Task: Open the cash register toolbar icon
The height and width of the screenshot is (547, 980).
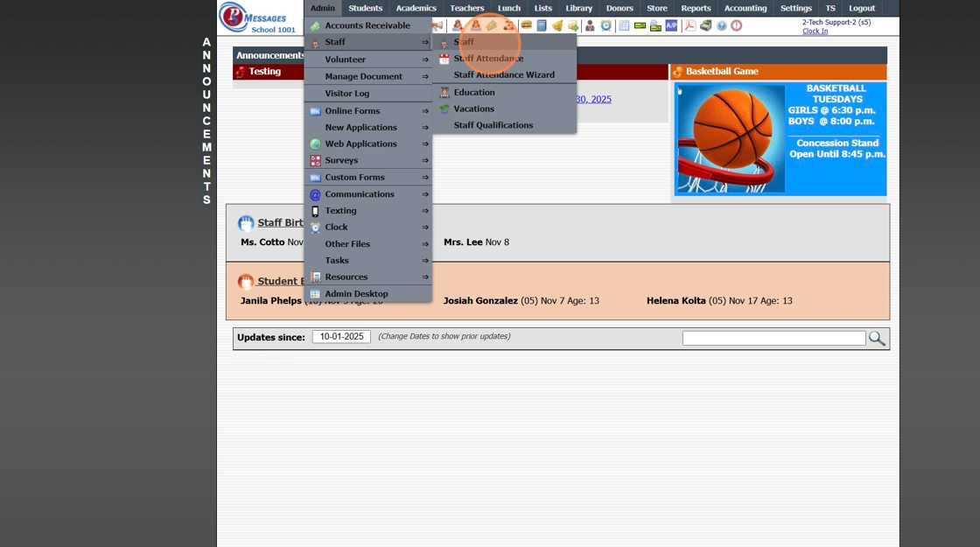Action: [x=705, y=25]
